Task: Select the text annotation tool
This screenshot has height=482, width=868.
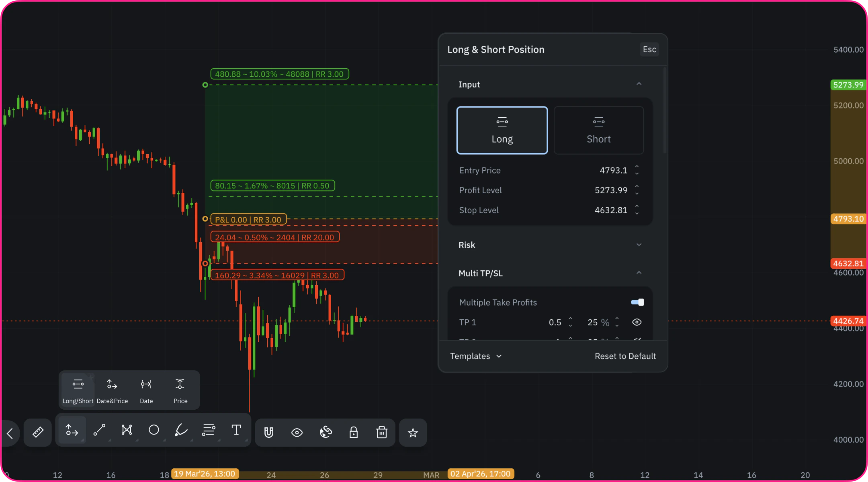Action: [236, 430]
